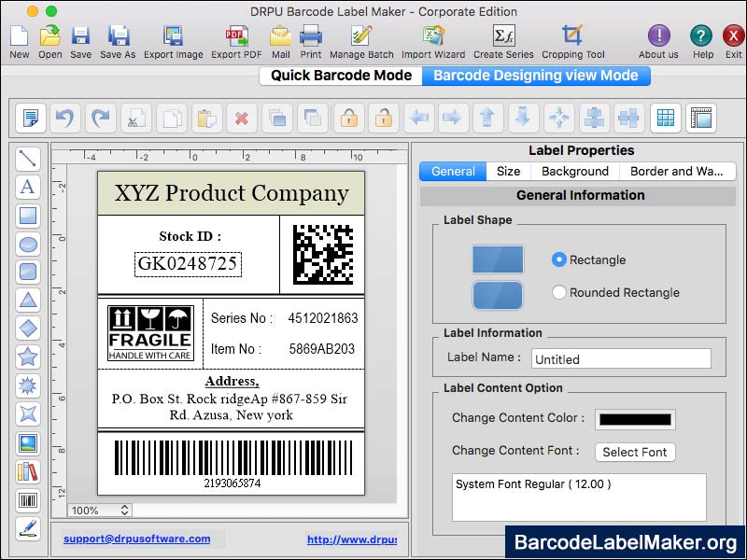Click the ruler display icon
The height and width of the screenshot is (560, 747).
click(x=701, y=118)
